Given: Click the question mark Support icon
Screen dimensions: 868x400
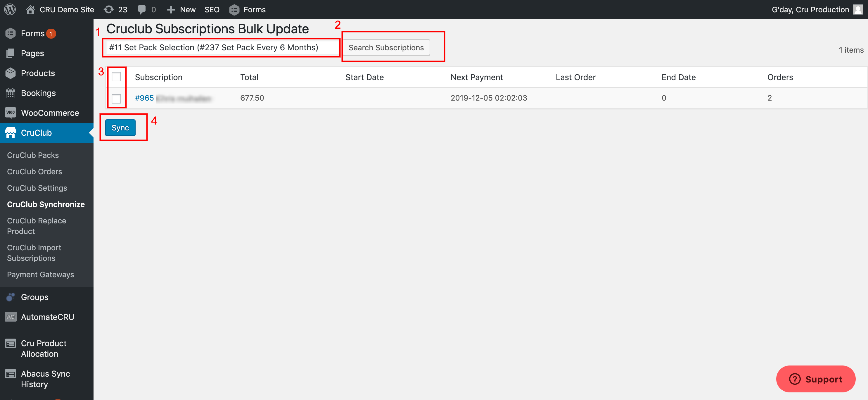Looking at the screenshot, I should (x=795, y=379).
